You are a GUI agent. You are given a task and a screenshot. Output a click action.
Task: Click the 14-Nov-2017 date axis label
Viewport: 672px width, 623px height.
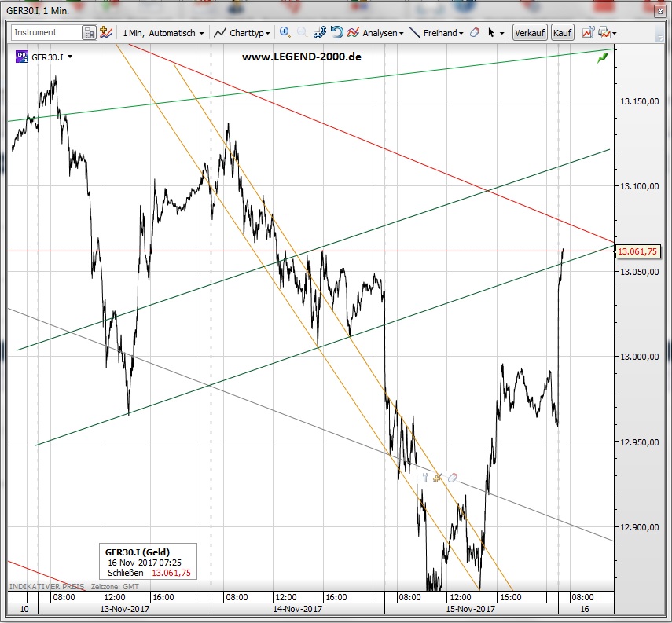297,609
